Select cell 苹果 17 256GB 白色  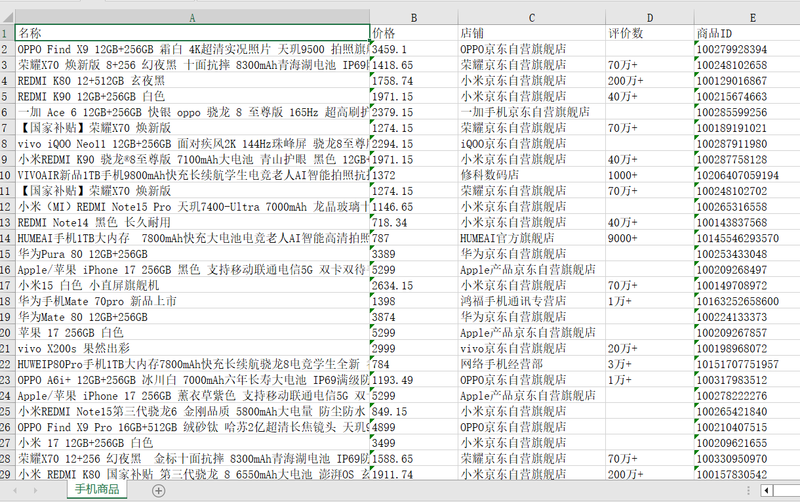192,333
